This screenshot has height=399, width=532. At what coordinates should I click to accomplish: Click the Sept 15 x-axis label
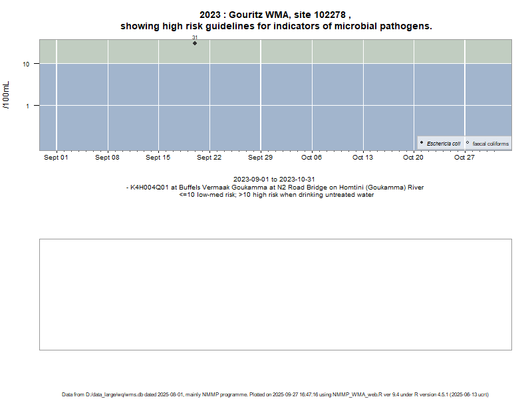[158, 158]
